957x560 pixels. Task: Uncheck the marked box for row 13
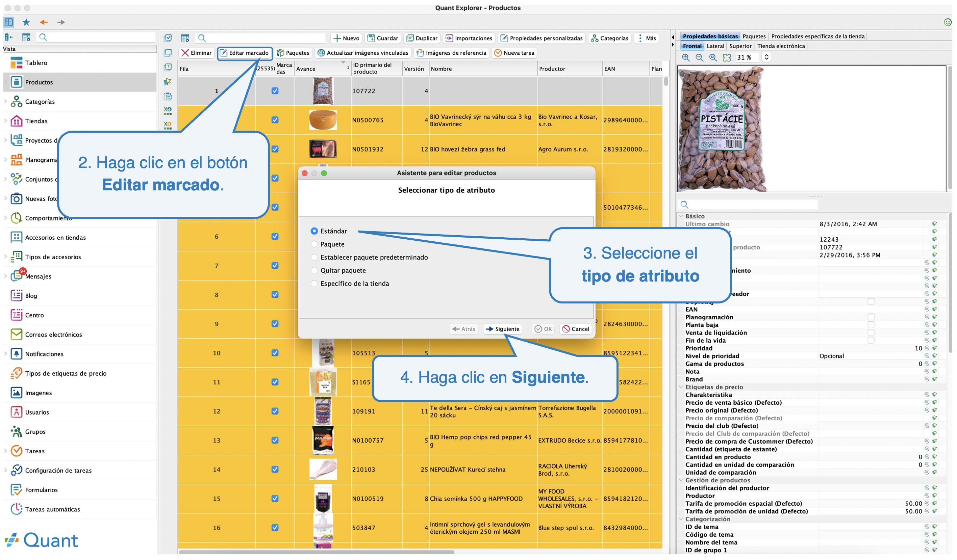[275, 440]
